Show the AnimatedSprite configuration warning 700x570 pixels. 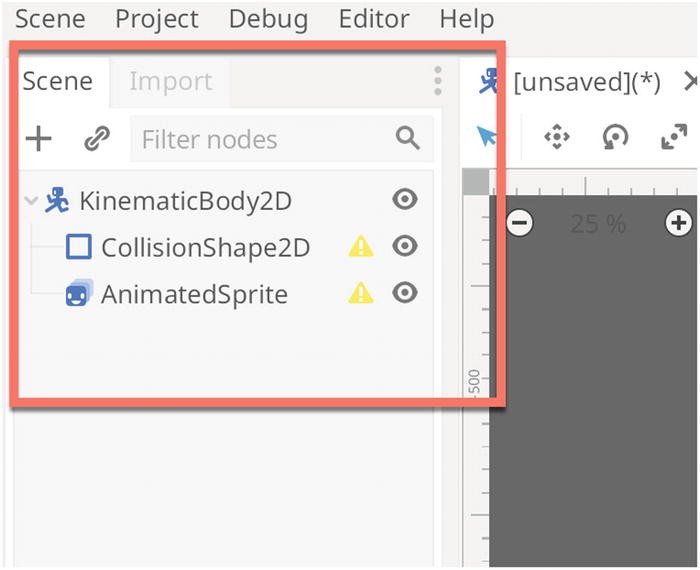[361, 293]
